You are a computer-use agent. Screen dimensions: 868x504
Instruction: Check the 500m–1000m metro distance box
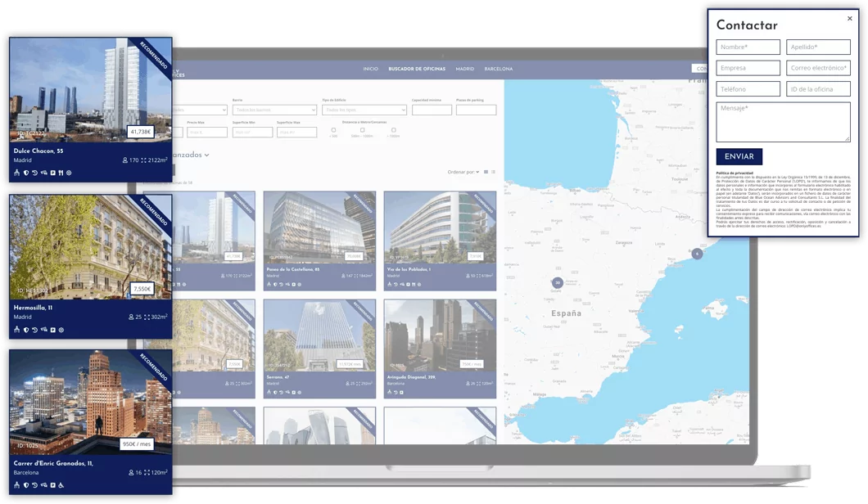tap(364, 130)
